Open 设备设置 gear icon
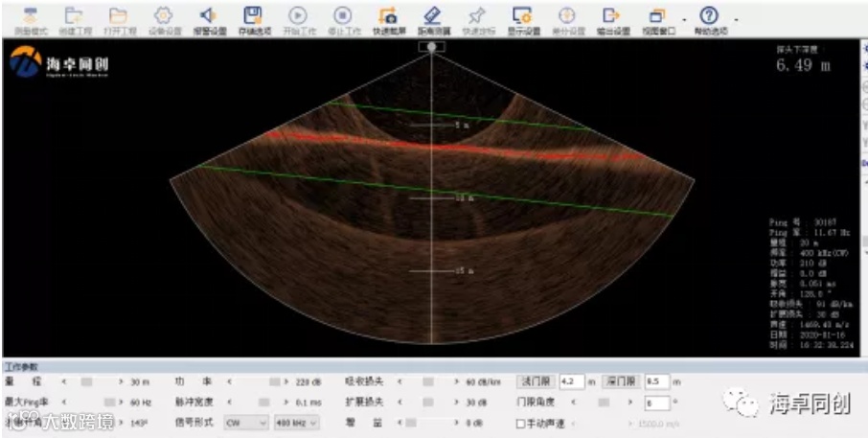This screenshot has width=868, height=438. (165, 16)
